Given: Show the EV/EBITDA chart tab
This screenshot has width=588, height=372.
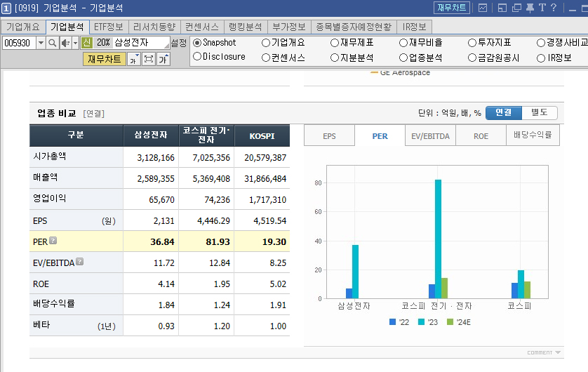Looking at the screenshot, I should (x=430, y=135).
